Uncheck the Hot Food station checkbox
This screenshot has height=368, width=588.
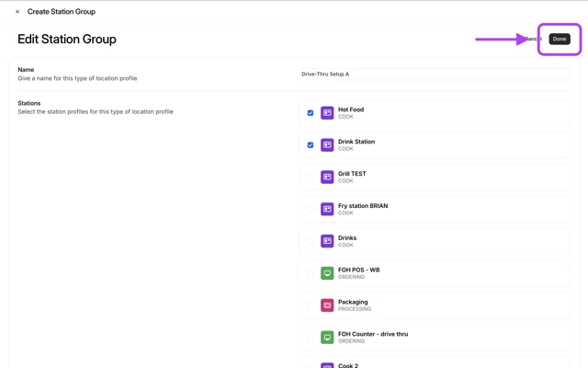tap(311, 113)
